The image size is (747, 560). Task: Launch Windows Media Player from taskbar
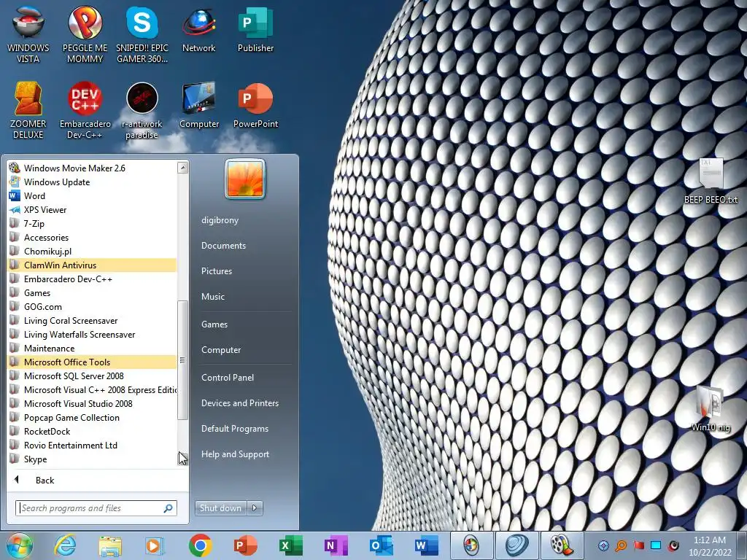155,545
